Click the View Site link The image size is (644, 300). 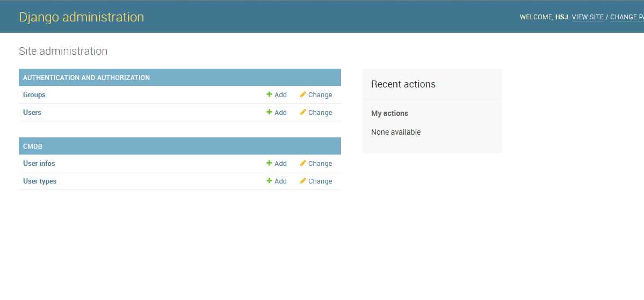coord(588,17)
